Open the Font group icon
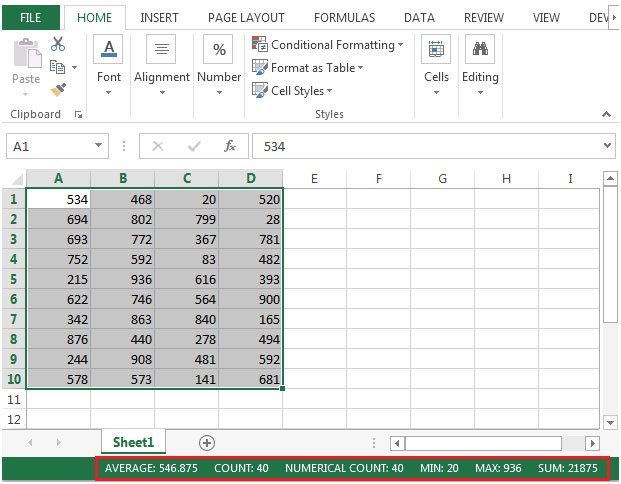Viewport: 621px width, 484px height. [x=109, y=49]
